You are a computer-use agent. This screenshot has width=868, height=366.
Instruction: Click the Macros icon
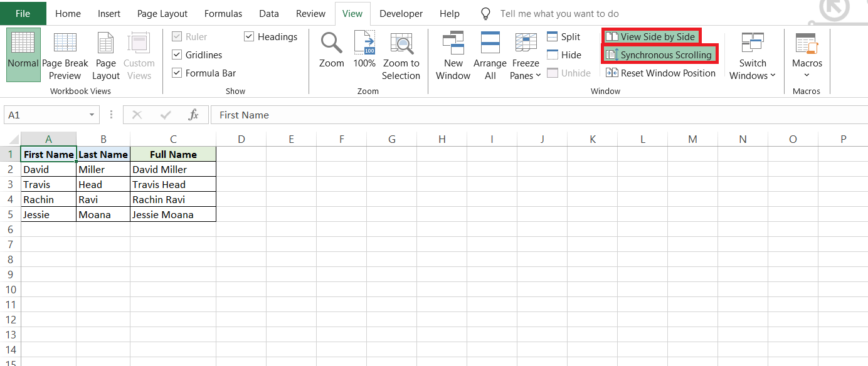(807, 44)
